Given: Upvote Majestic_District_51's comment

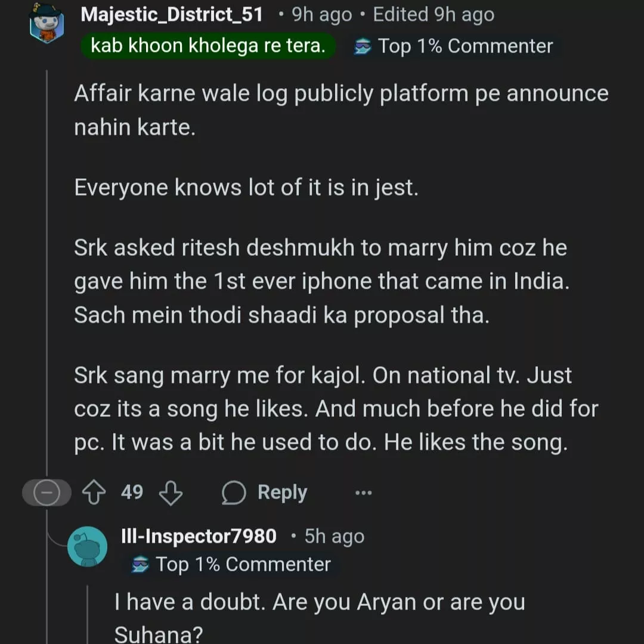Looking at the screenshot, I should coord(92,493).
